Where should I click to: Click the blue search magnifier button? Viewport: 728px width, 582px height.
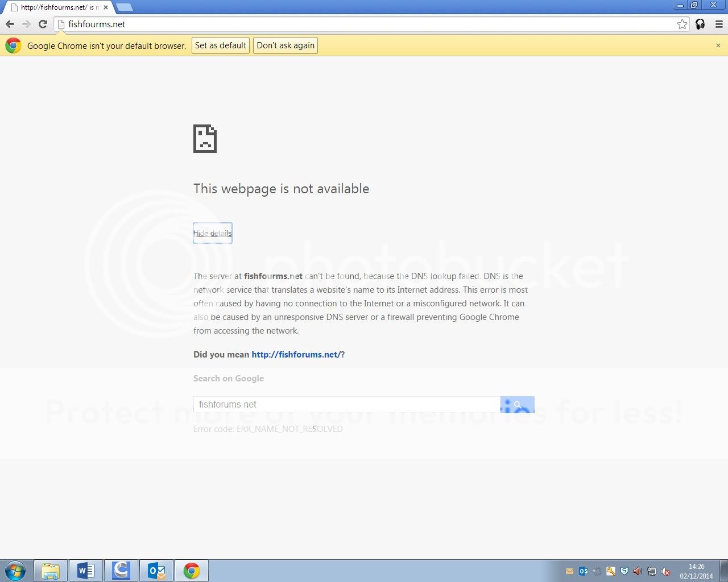(x=517, y=405)
